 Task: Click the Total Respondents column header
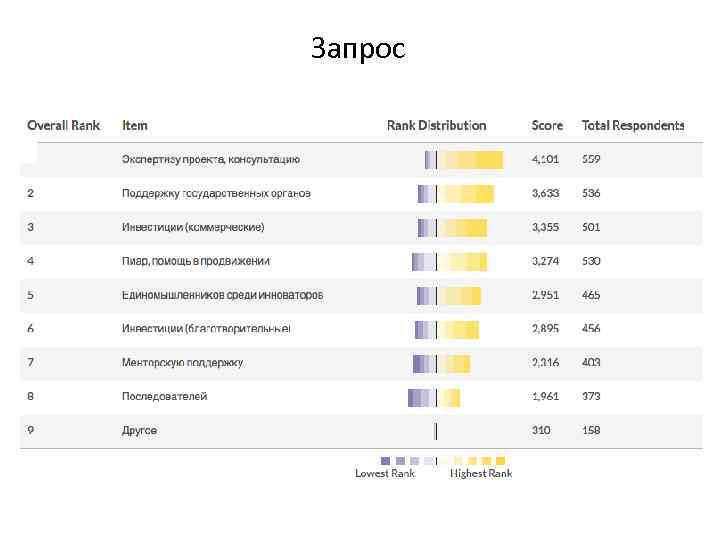[633, 125]
